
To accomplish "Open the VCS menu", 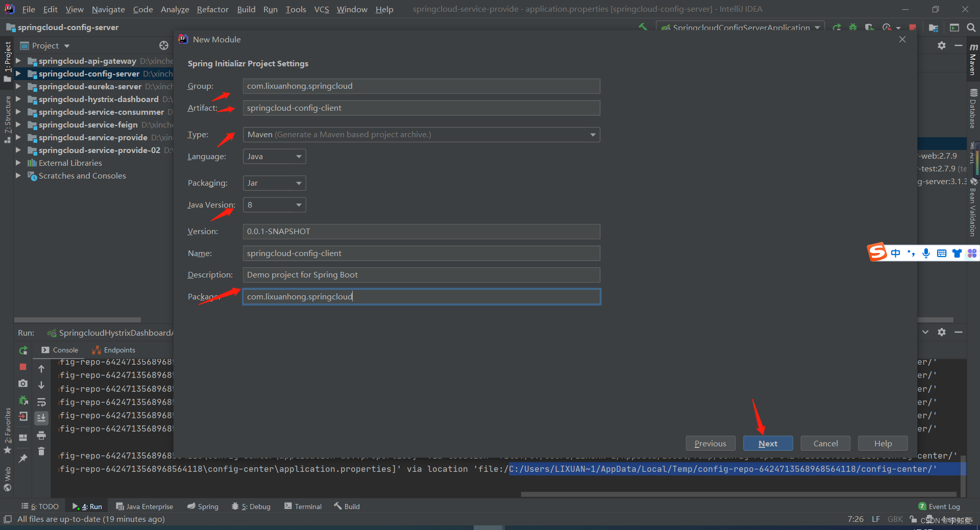I will point(322,9).
